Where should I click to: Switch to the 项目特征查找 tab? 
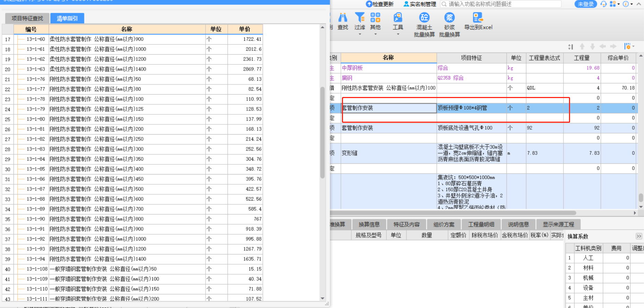pyautogui.click(x=27, y=18)
